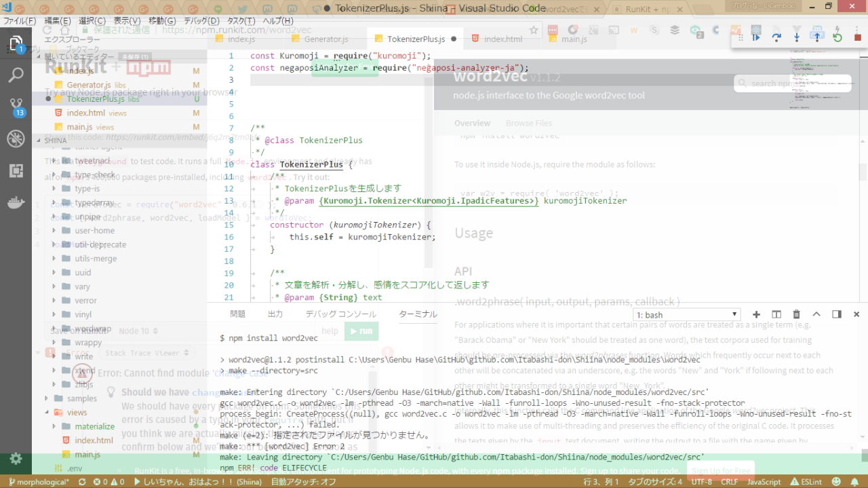Split the terminal panel
868x488 pixels.
tap(776, 314)
